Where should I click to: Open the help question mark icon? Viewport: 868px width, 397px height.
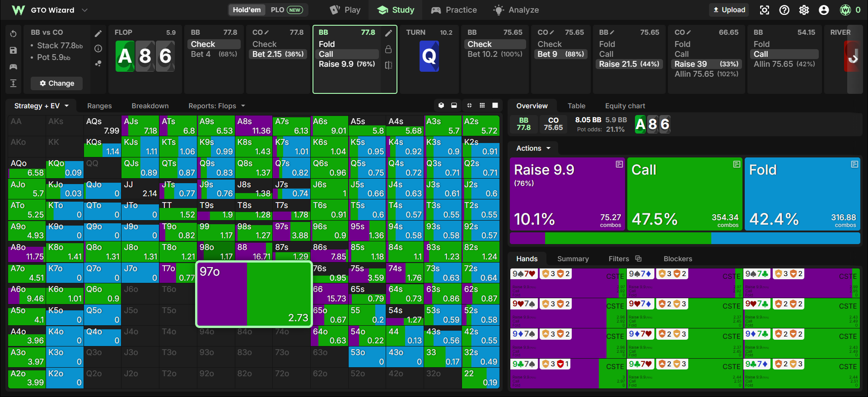(x=784, y=10)
